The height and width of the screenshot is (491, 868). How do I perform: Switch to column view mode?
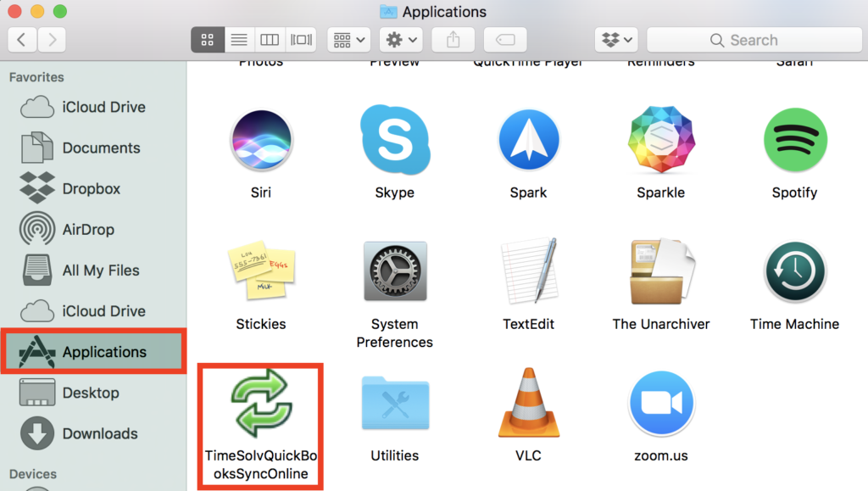(x=270, y=40)
